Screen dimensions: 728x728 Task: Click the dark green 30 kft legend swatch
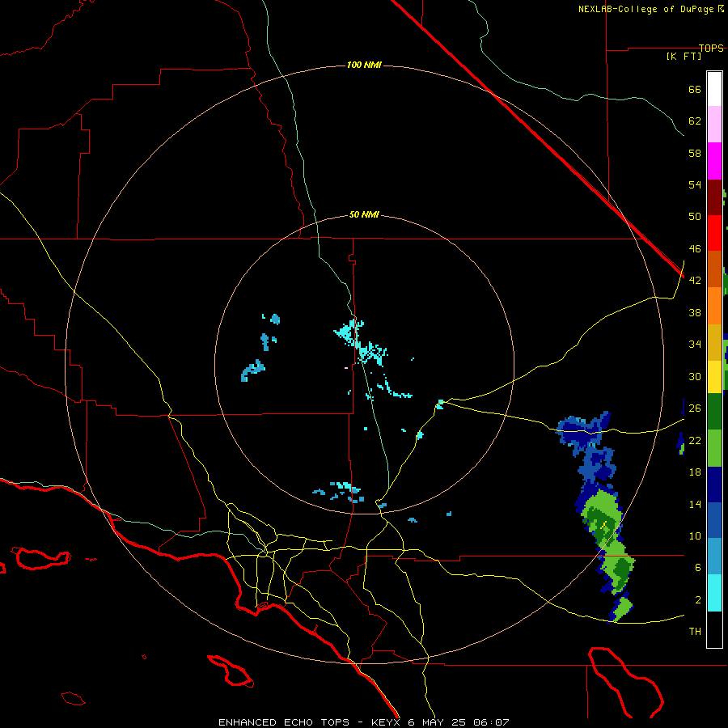714,412
